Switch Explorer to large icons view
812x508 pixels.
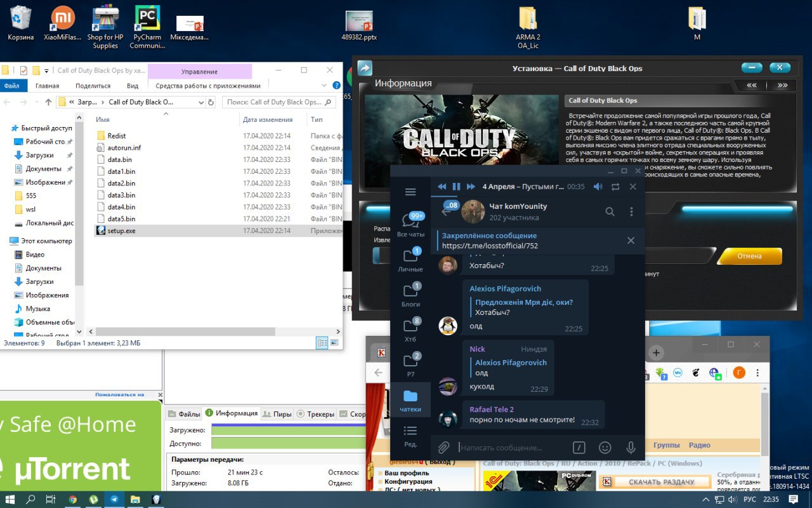(x=334, y=343)
